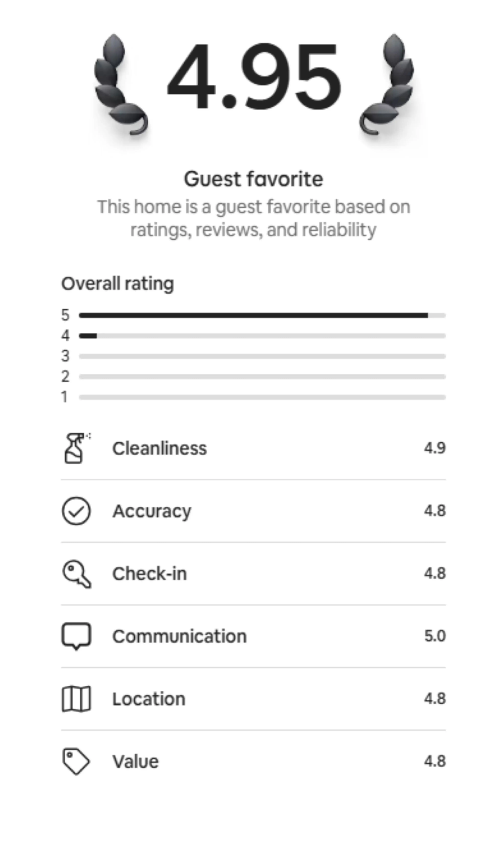Image resolution: width=491 pixels, height=868 pixels.
Task: Click the Communication speech bubble icon
Action: [x=76, y=636]
